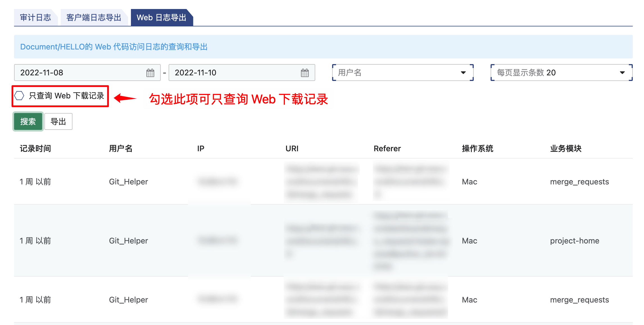
Task: Open start date calendar picker icon
Action: pos(150,73)
